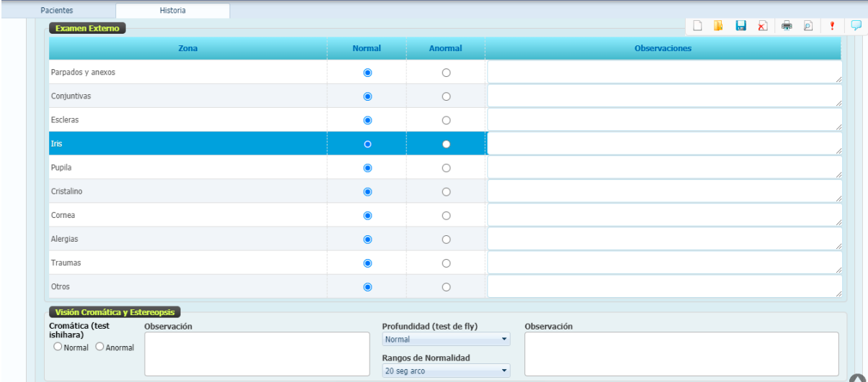Save record with the floppy disk icon
Viewport: 868px width, 382px height.
(x=740, y=26)
